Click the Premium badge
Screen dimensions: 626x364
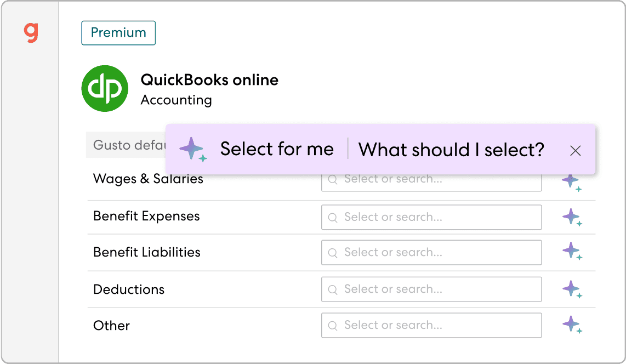(118, 33)
